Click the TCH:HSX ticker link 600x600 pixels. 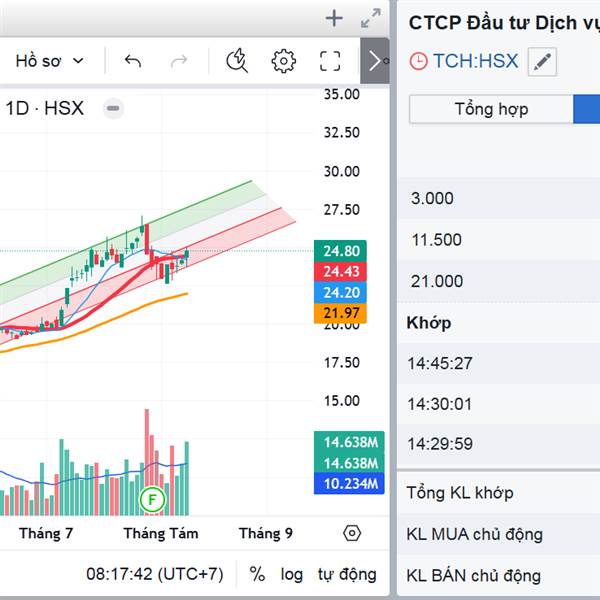(x=475, y=61)
